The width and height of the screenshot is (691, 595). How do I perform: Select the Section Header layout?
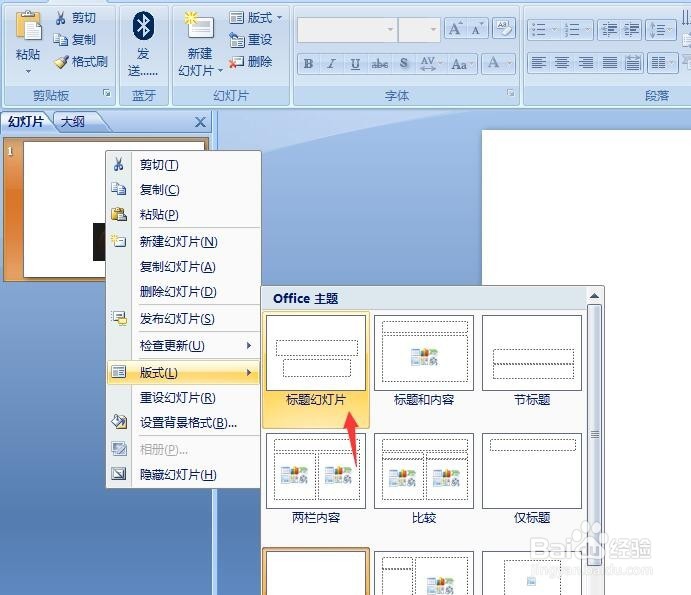click(532, 362)
